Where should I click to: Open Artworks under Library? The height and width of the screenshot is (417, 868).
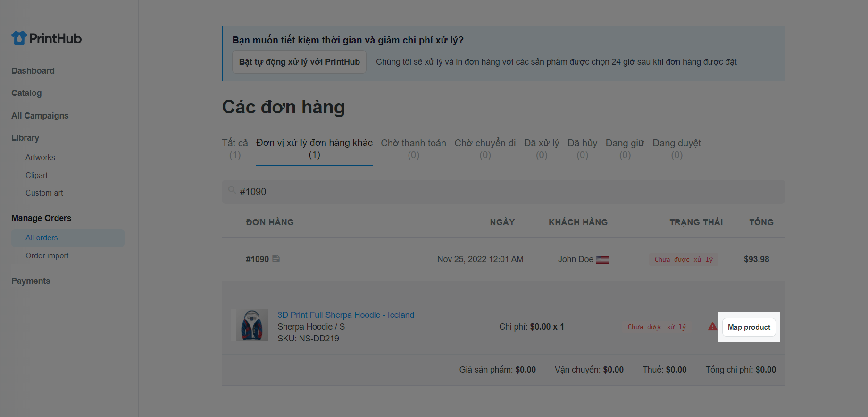click(40, 157)
